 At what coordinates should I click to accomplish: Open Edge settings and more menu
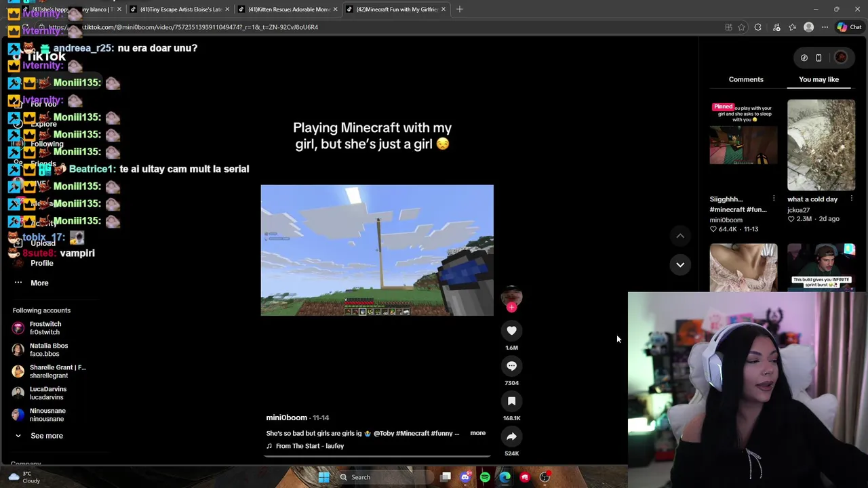click(x=825, y=27)
